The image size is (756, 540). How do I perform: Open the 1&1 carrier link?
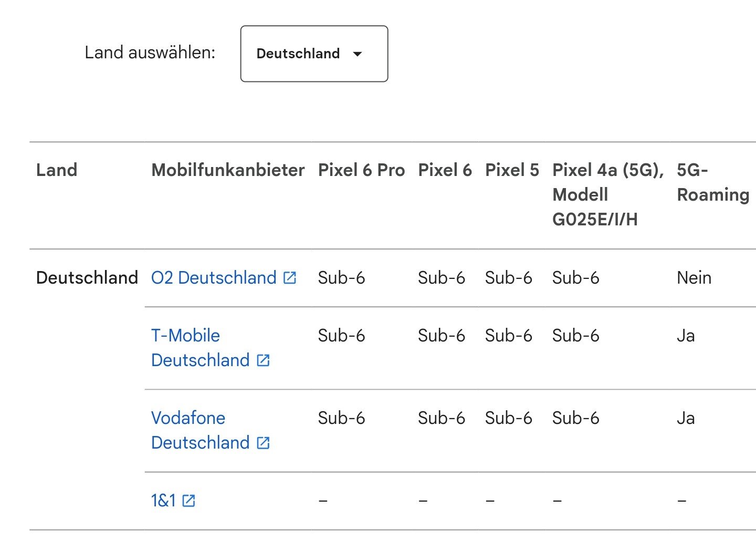(163, 501)
